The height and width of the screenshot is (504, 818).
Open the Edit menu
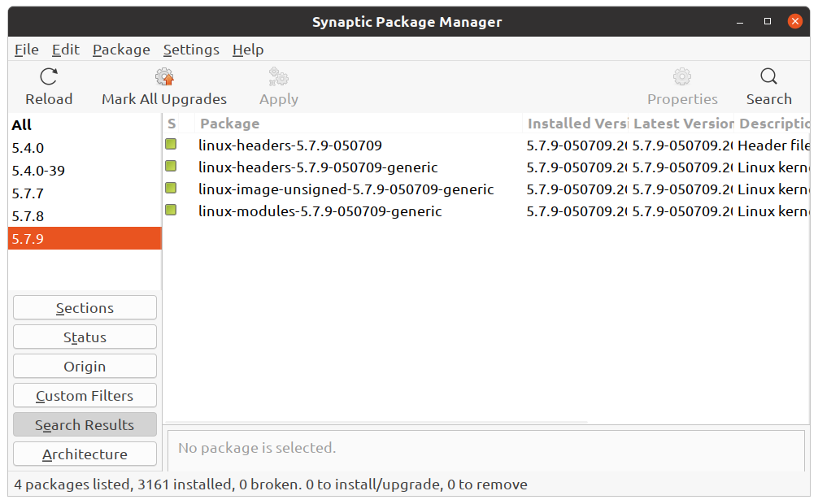point(66,50)
